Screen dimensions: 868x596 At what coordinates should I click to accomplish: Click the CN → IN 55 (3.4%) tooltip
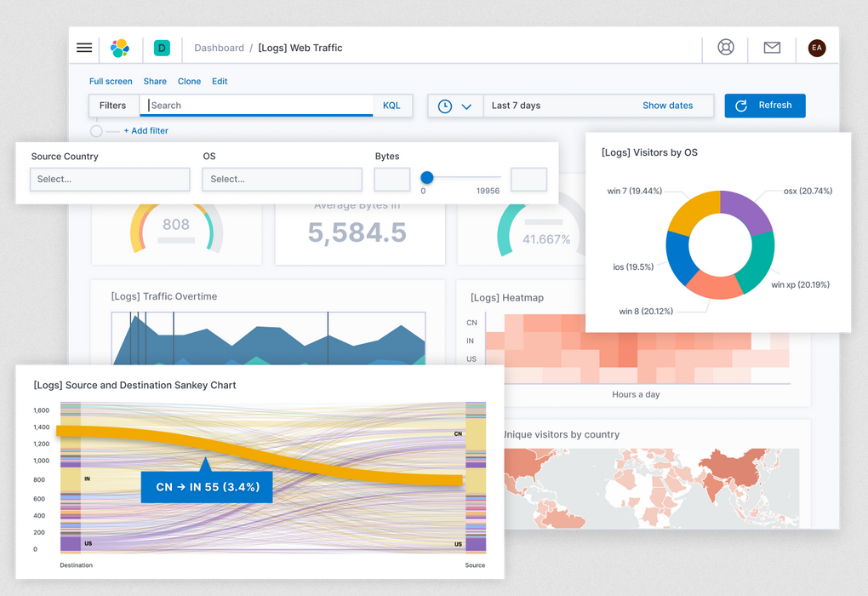207,487
